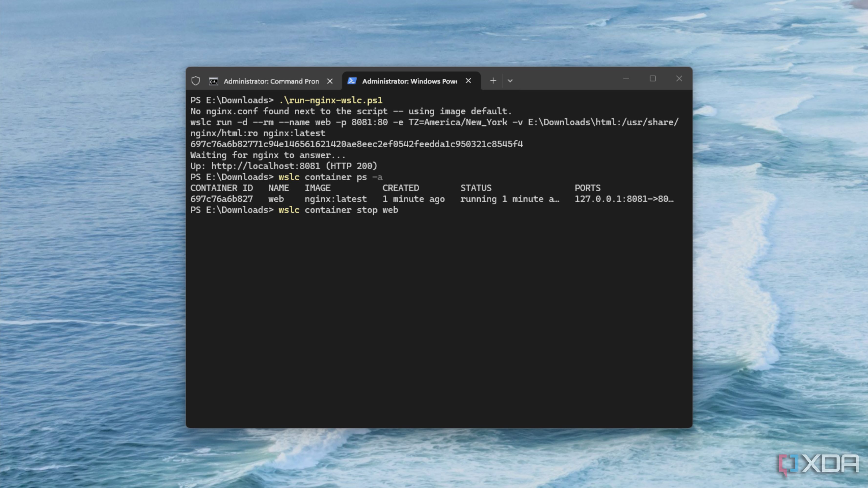
Task: Click the .\run-nginx-wslc.ps1 command text
Action: (x=331, y=100)
